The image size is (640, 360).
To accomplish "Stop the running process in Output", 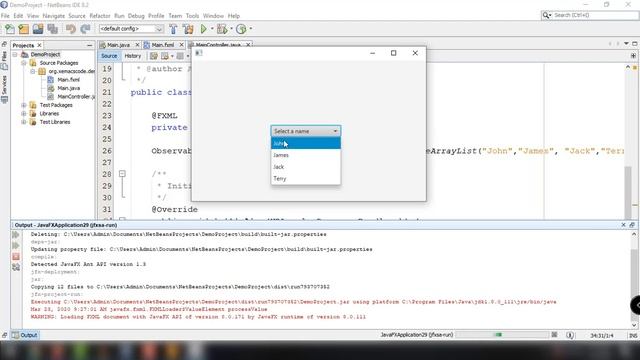I will pyautogui.click(x=16, y=256).
